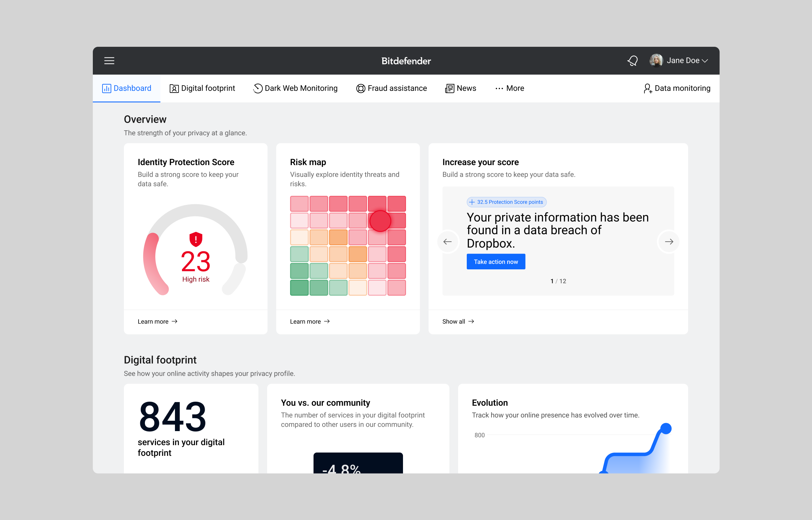Click the 843 services number
812x520 pixels.
point(172,417)
